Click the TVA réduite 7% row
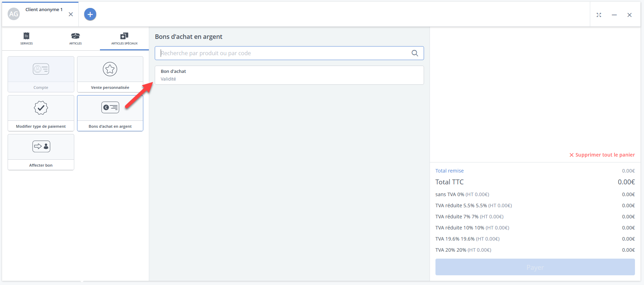The width and height of the screenshot is (644, 285). pos(535,217)
